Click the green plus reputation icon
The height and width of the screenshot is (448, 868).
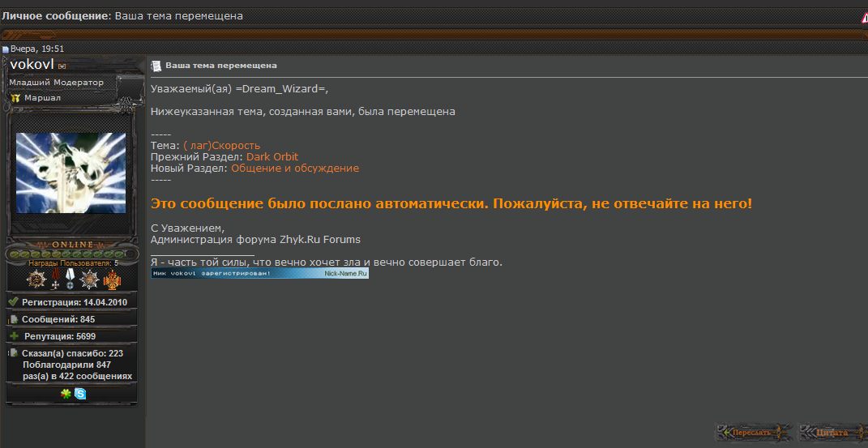coord(14,335)
